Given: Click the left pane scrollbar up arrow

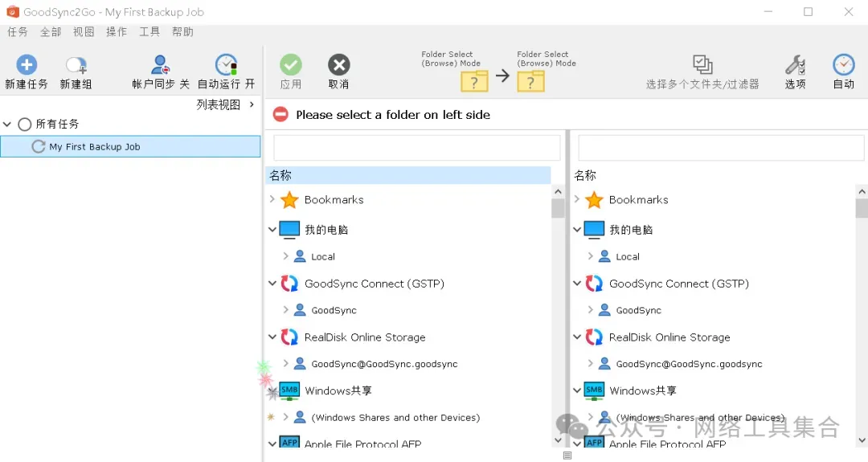Looking at the screenshot, I should (558, 191).
